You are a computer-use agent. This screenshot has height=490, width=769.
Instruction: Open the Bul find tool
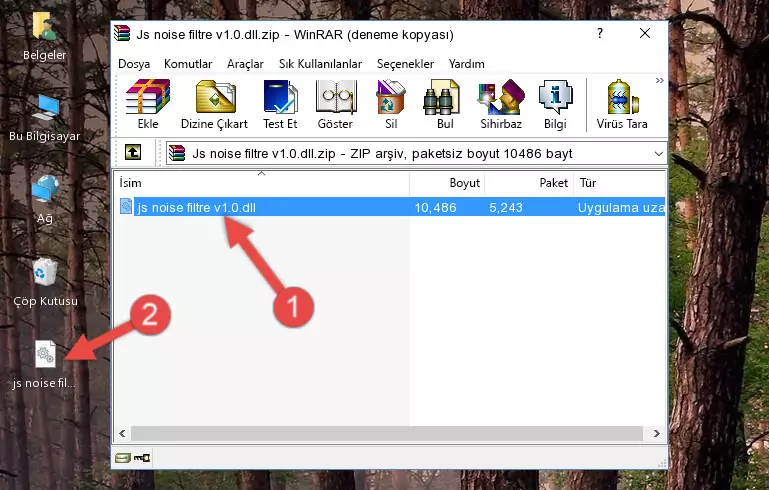[444, 104]
